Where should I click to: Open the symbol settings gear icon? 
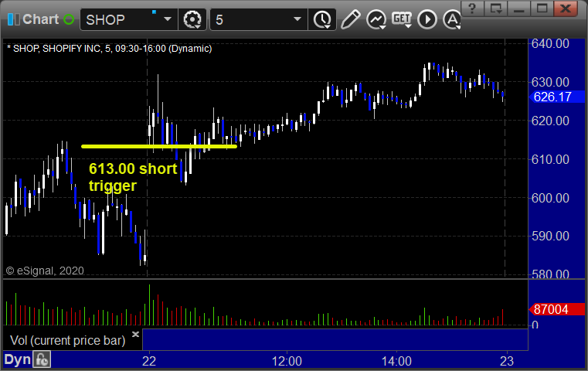pyautogui.click(x=192, y=19)
